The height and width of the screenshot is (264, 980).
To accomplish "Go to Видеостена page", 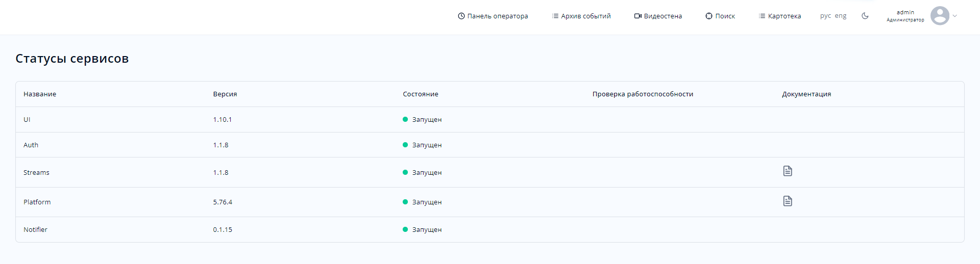I will (x=658, y=16).
